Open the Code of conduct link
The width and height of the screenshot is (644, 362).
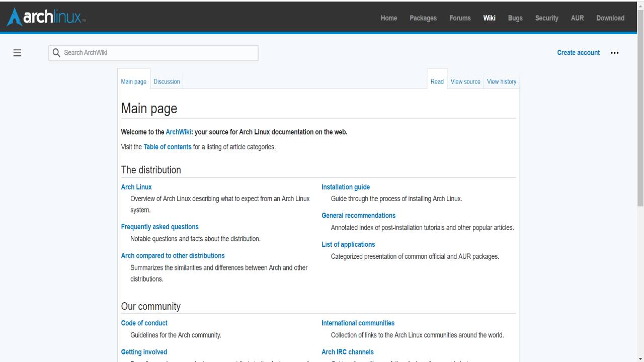point(144,323)
